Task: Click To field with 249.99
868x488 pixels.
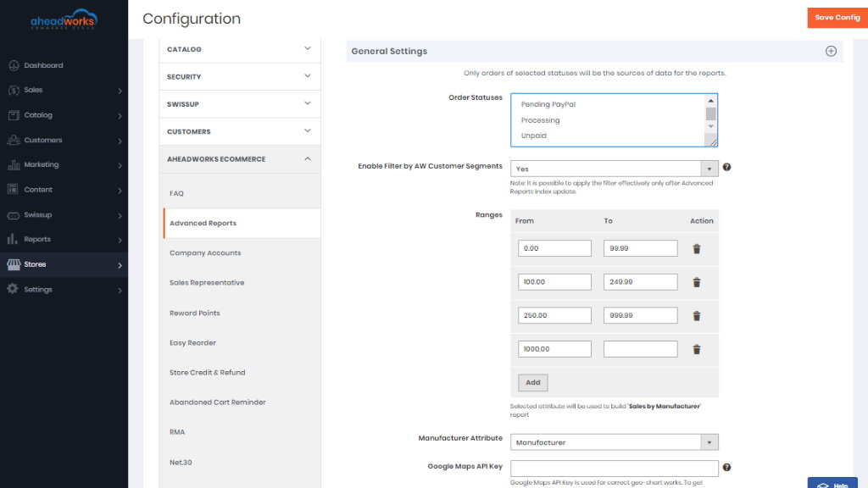Action: click(x=640, y=281)
